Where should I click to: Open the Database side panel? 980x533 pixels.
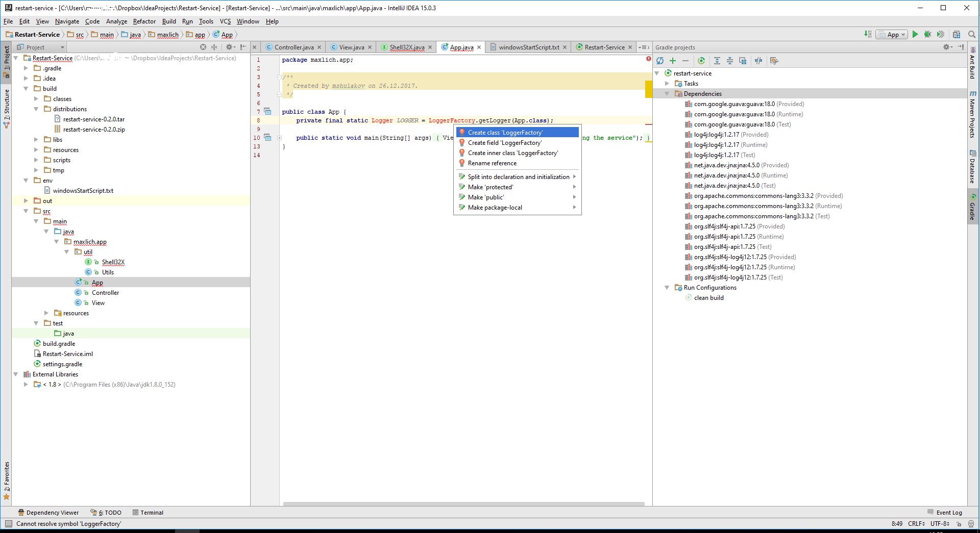[973, 167]
